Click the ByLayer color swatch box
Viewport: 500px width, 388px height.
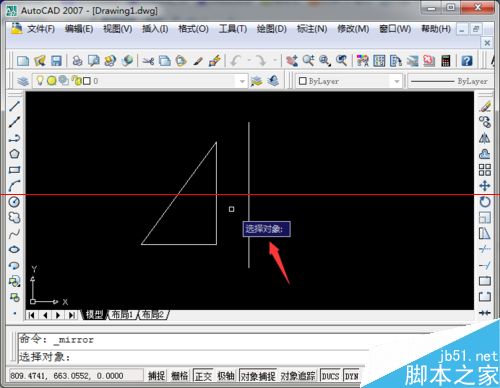tap(303, 81)
